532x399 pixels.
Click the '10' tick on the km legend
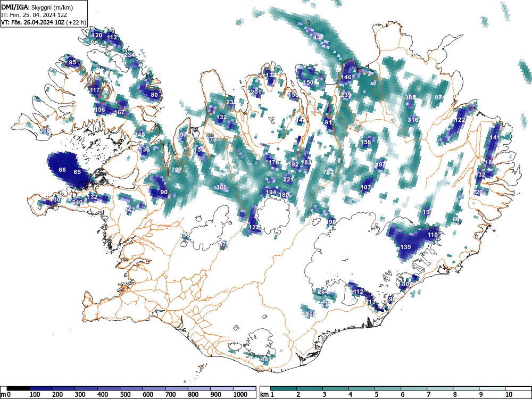[x=509, y=395]
